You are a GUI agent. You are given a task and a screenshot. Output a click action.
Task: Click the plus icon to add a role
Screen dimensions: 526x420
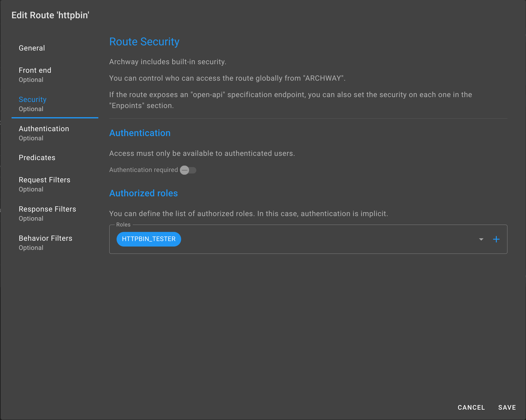(x=496, y=239)
